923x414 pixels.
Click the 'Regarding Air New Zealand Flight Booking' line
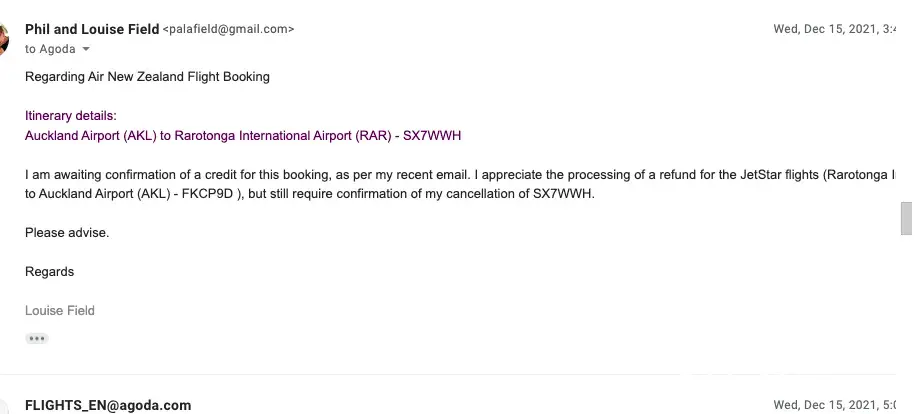[x=147, y=77]
